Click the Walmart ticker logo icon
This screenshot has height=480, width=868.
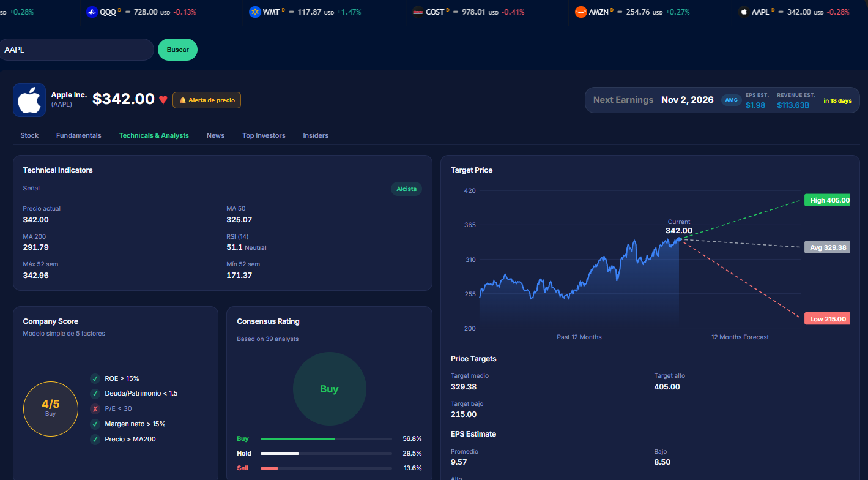(x=255, y=12)
